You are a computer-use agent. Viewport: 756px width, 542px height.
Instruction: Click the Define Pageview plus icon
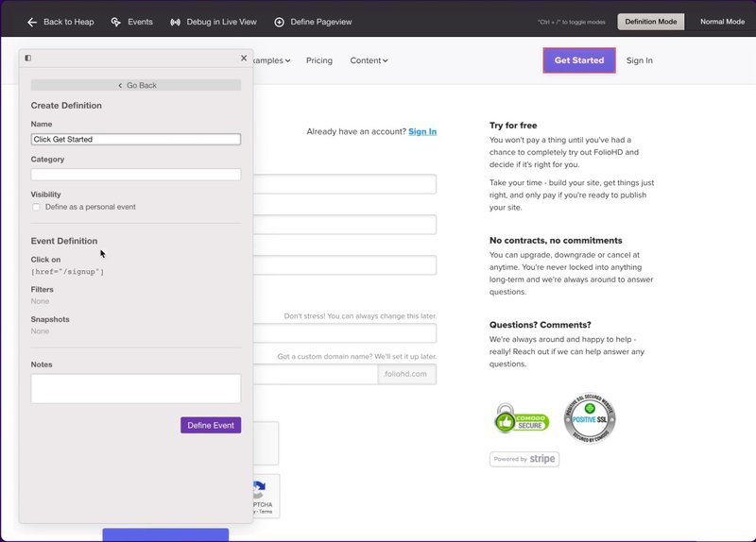tap(279, 22)
